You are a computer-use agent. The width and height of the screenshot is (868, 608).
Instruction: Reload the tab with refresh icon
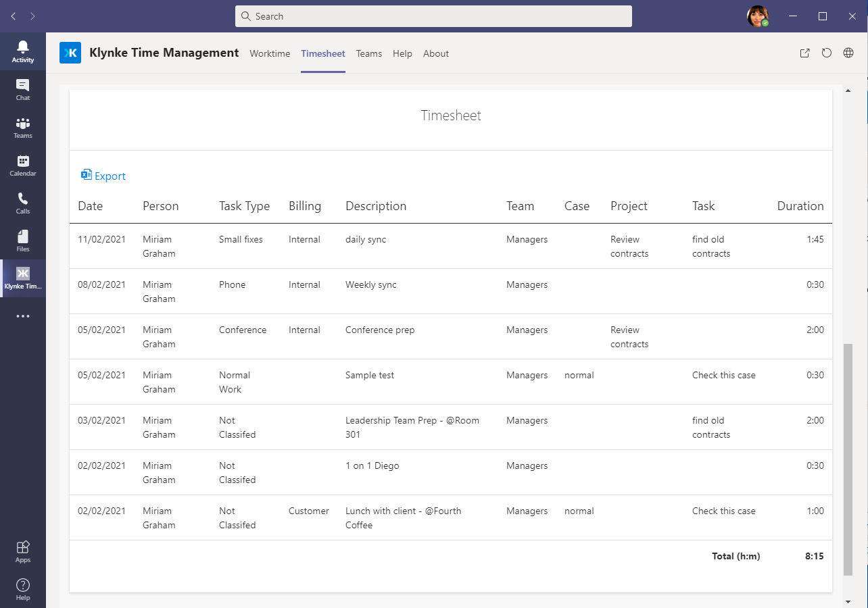pyautogui.click(x=827, y=53)
